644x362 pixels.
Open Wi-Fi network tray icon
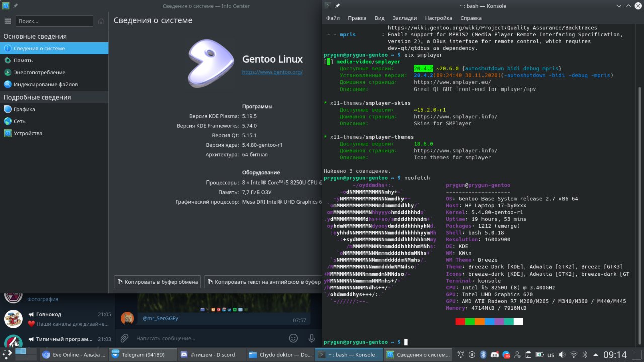click(x=574, y=354)
